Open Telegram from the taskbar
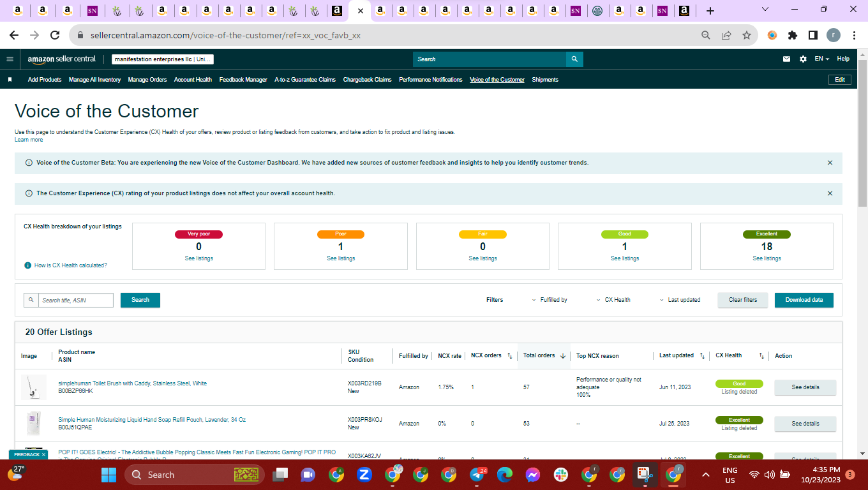The width and height of the screenshot is (868, 490). (x=477, y=475)
